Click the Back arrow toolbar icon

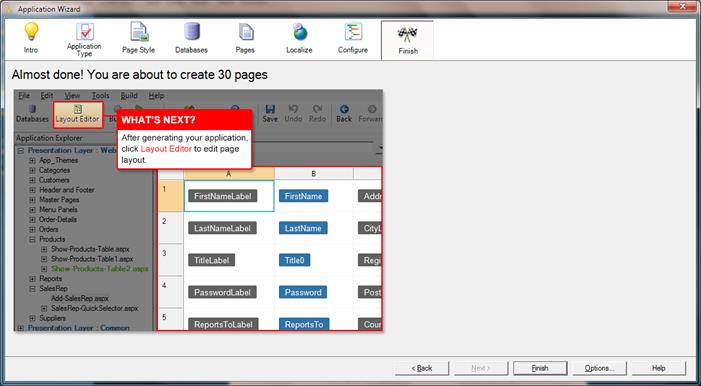coord(344,114)
